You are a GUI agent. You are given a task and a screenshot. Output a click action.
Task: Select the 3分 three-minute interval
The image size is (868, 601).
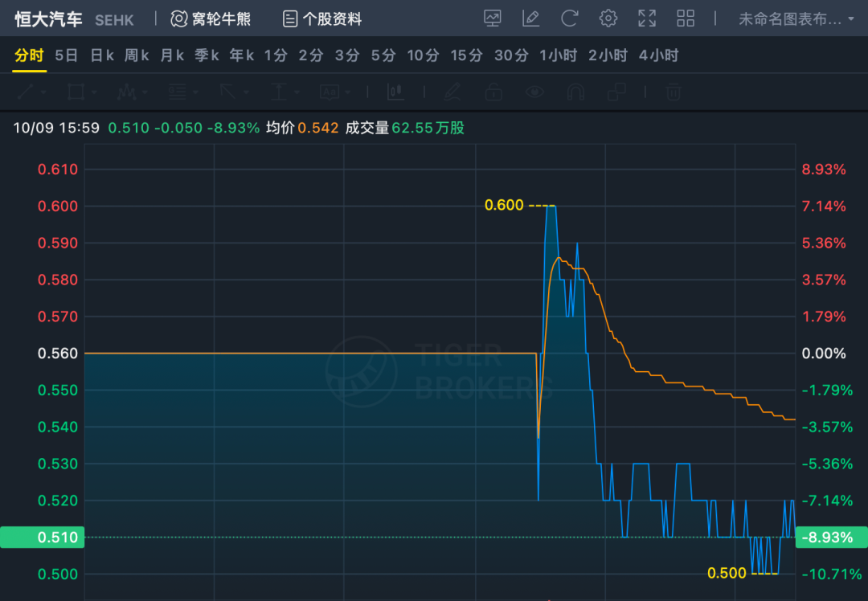347,55
